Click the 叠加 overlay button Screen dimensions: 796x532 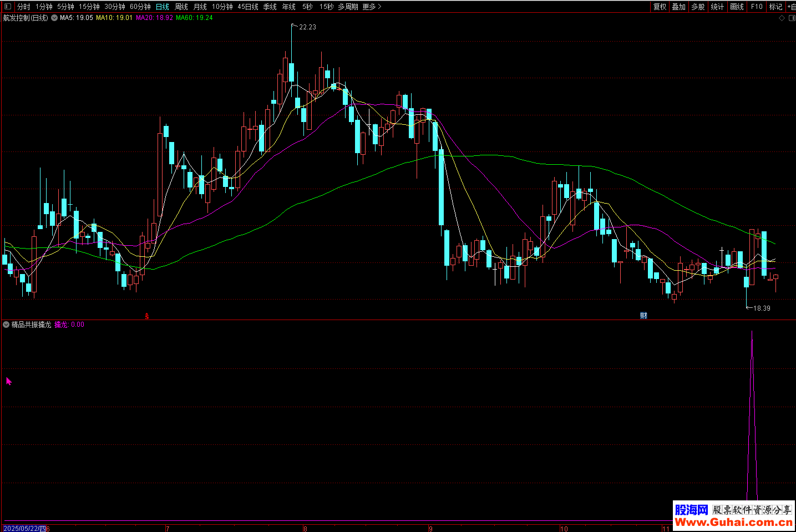678,7
